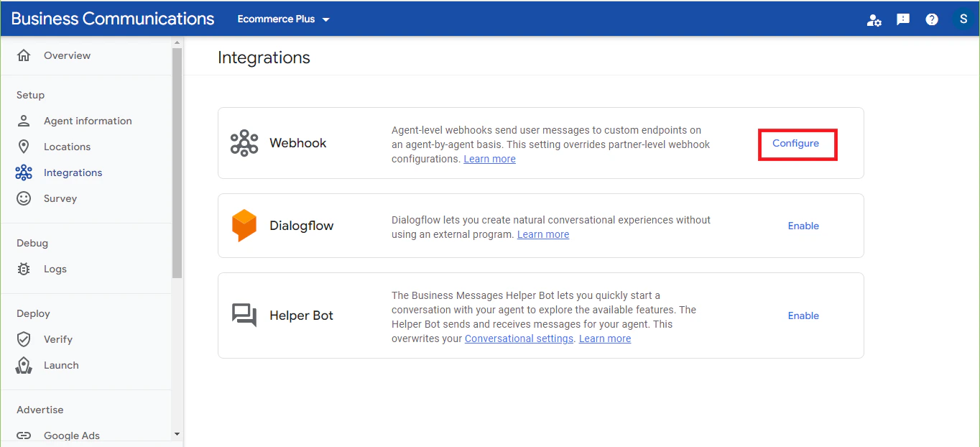Open the partner management icon
980x447 pixels.
874,19
